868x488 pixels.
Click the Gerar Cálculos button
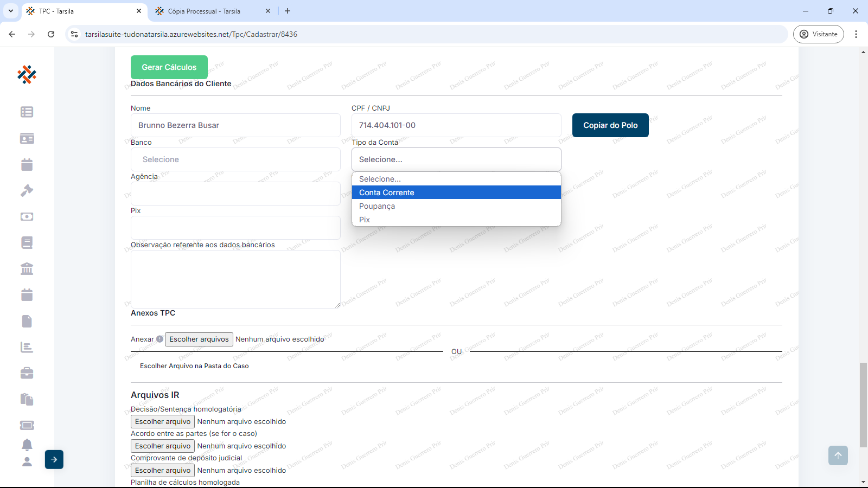click(169, 67)
